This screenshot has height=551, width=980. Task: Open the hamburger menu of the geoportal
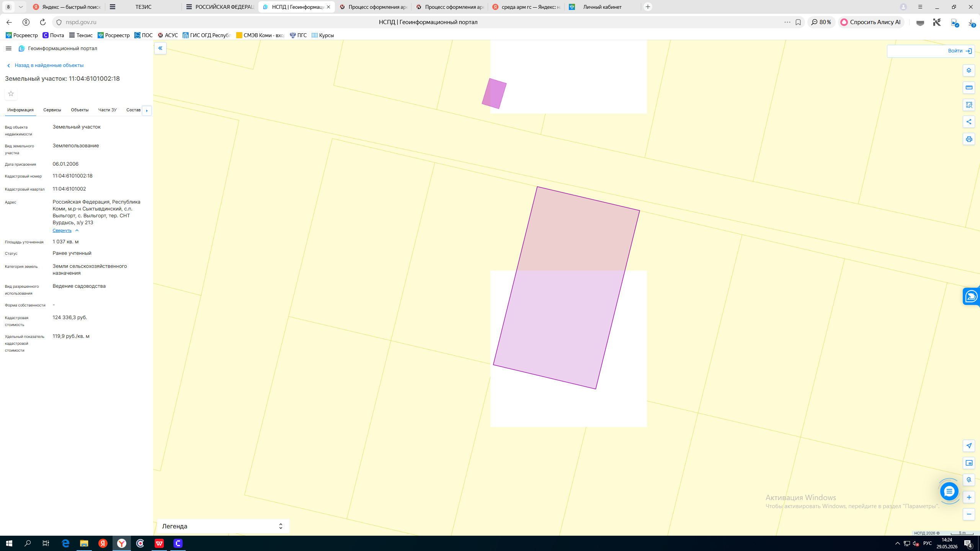click(8, 48)
